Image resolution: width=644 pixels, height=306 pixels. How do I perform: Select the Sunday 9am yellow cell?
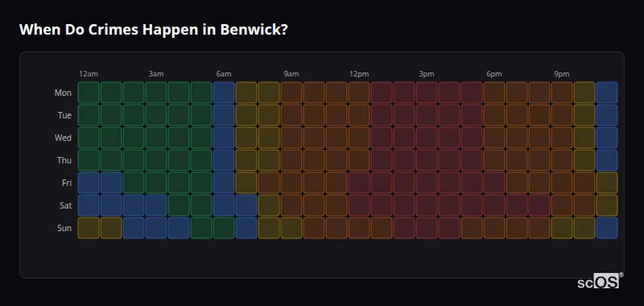[x=291, y=228]
